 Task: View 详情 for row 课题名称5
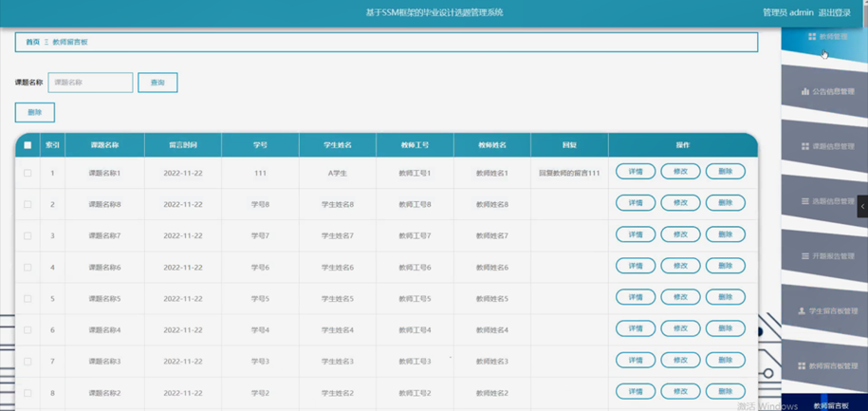[636, 297]
